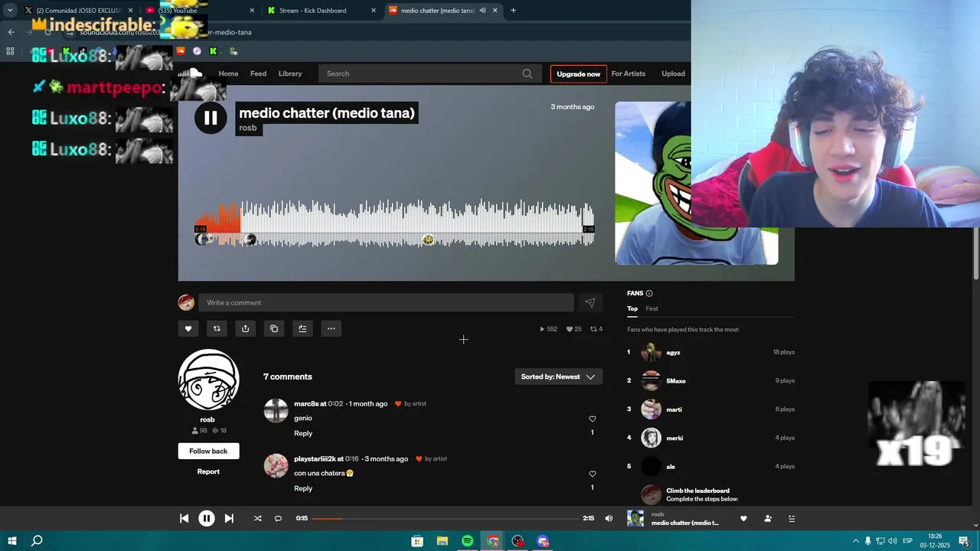Click the Upgrade now button
The image size is (980, 551).
(x=579, y=73)
